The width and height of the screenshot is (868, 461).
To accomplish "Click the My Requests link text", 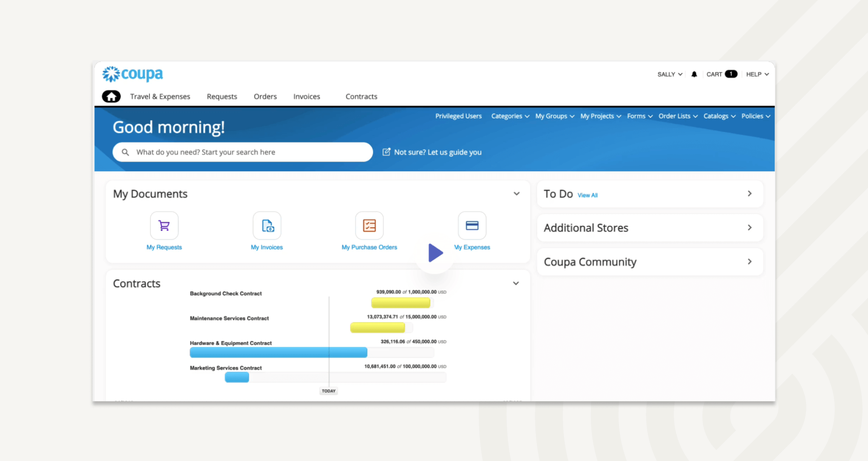I will [x=164, y=247].
